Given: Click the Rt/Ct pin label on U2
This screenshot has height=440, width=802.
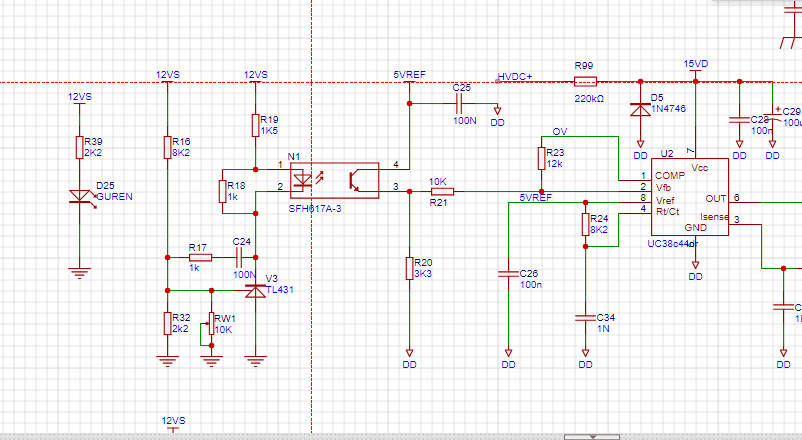Looking at the screenshot, I should [x=667, y=211].
